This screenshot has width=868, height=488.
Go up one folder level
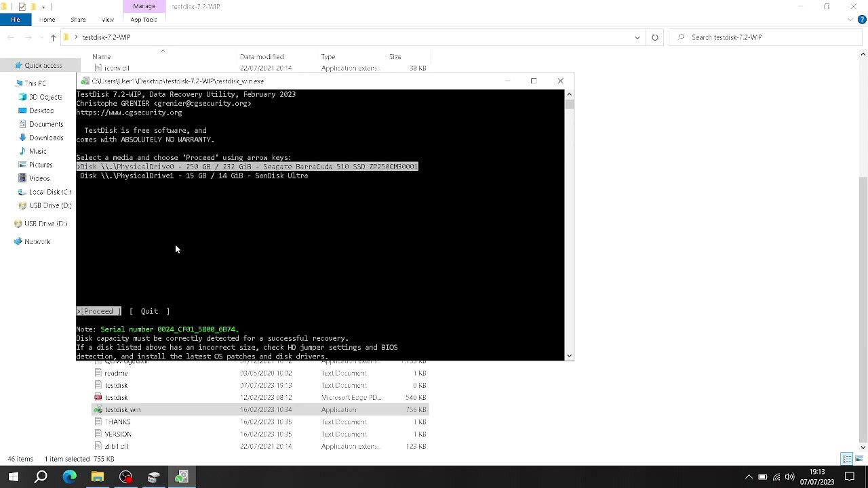click(x=53, y=37)
